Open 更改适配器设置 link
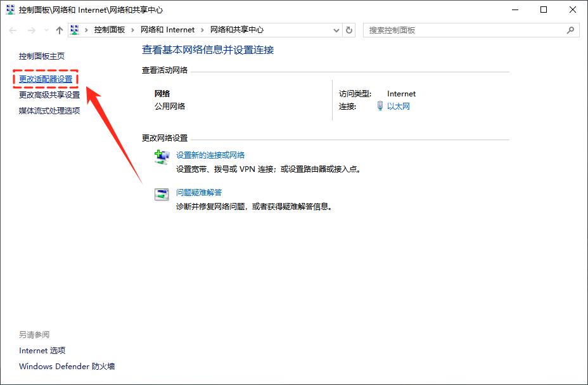The height and width of the screenshot is (385, 588). point(46,79)
